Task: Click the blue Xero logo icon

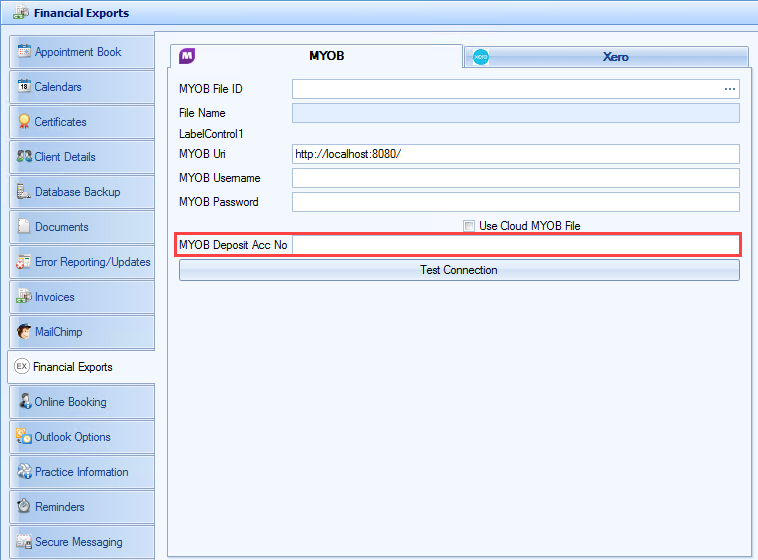Action: point(481,57)
